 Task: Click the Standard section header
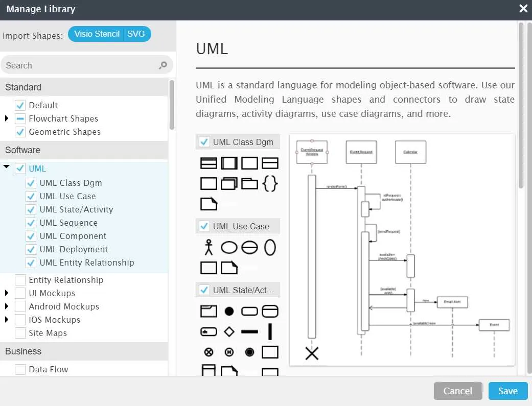coord(84,87)
